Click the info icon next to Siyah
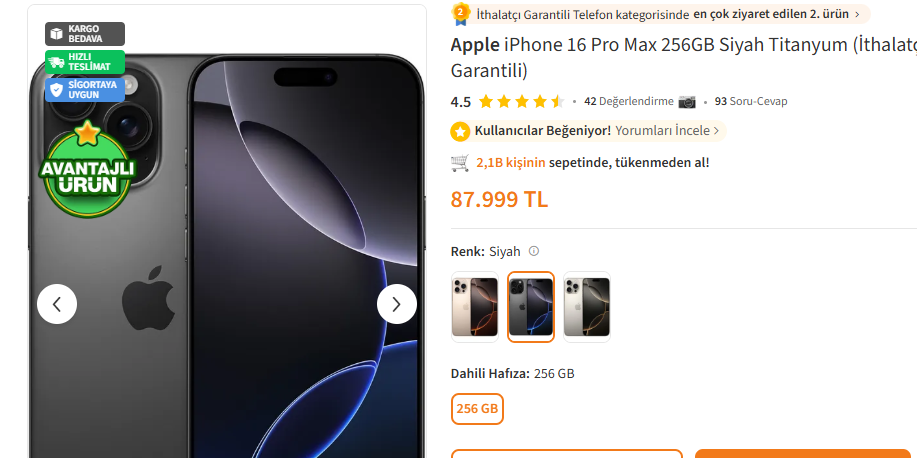This screenshot has height=458, width=917. coord(533,251)
